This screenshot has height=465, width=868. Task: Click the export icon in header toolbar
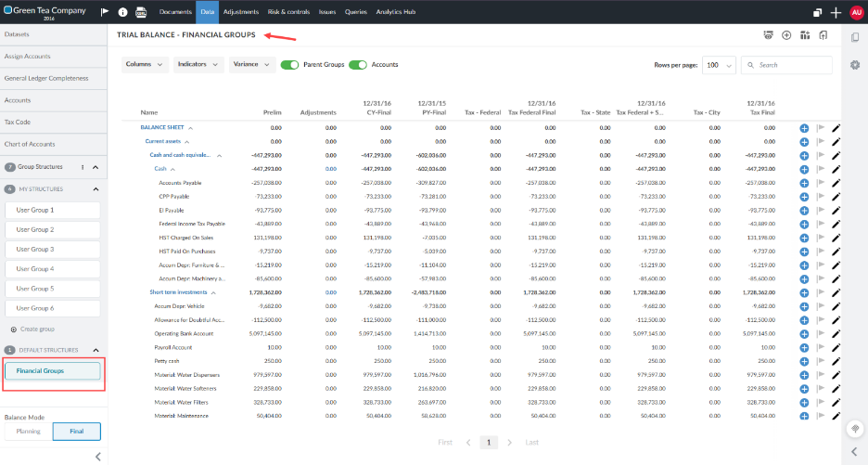[x=823, y=35]
